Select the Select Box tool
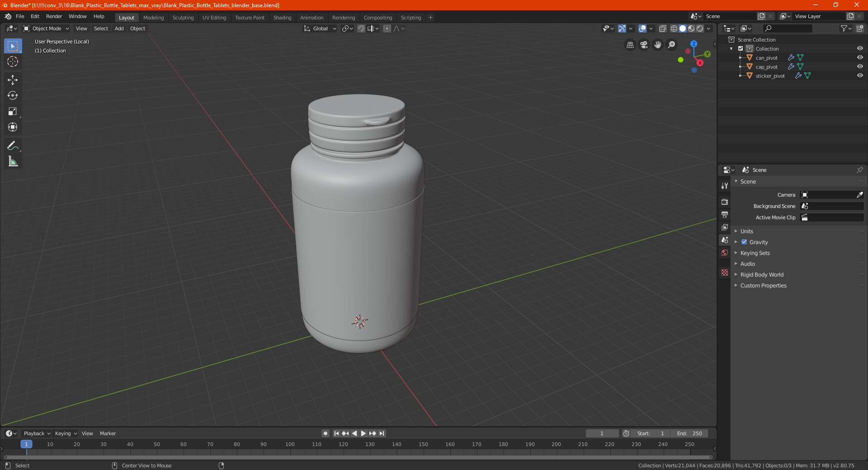 (x=13, y=46)
